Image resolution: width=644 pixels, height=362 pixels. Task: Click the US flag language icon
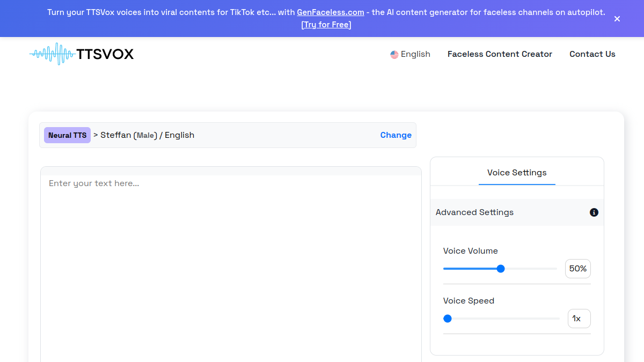point(394,54)
